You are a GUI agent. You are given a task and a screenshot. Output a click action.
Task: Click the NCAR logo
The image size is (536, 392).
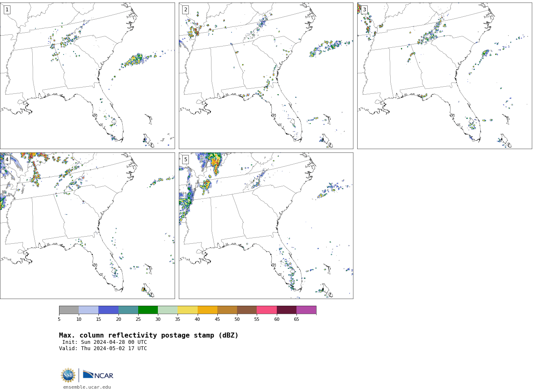point(98,375)
